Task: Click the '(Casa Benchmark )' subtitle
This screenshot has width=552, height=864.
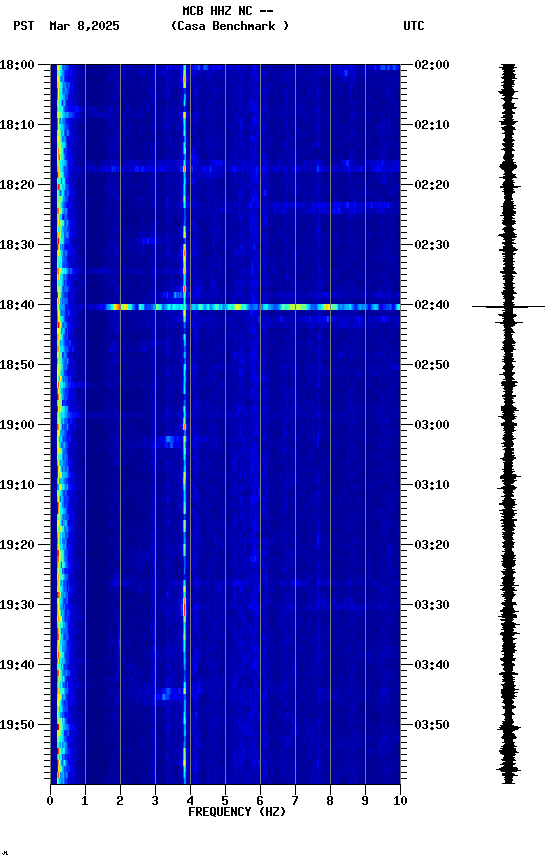Action: coord(230,26)
